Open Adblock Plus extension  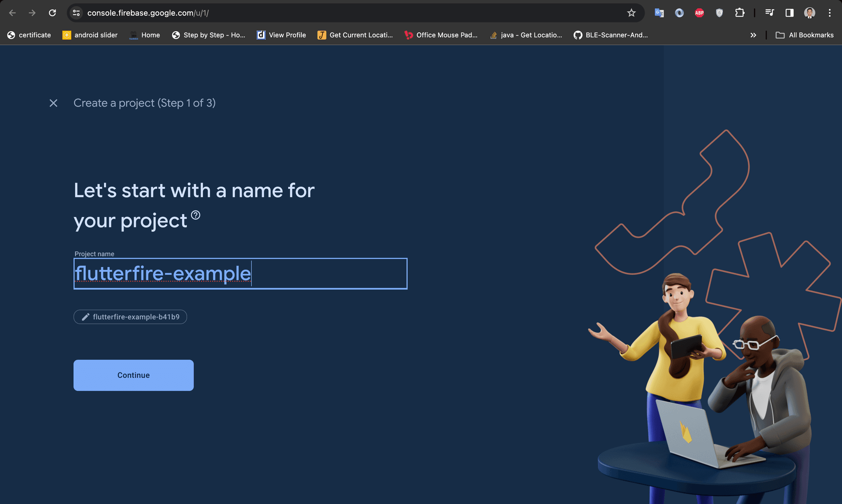click(699, 13)
